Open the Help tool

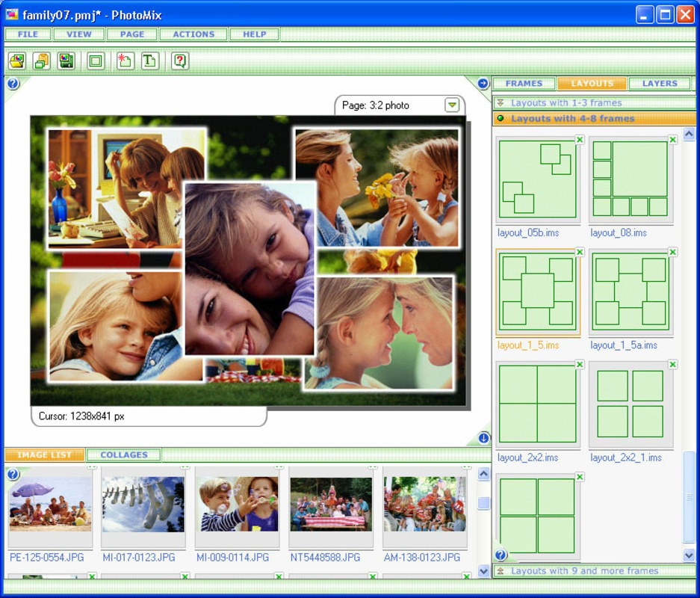(179, 61)
